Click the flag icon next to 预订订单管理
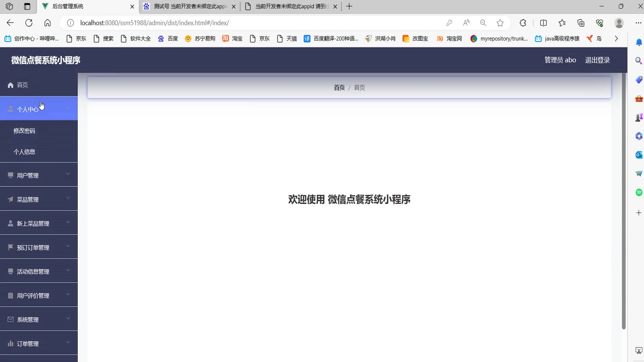 tap(10, 247)
